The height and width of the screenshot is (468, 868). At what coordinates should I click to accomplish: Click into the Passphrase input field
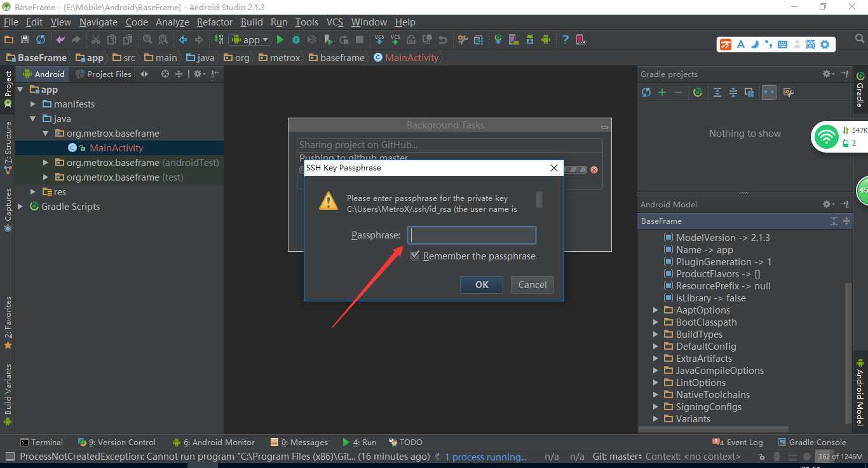pyautogui.click(x=471, y=235)
